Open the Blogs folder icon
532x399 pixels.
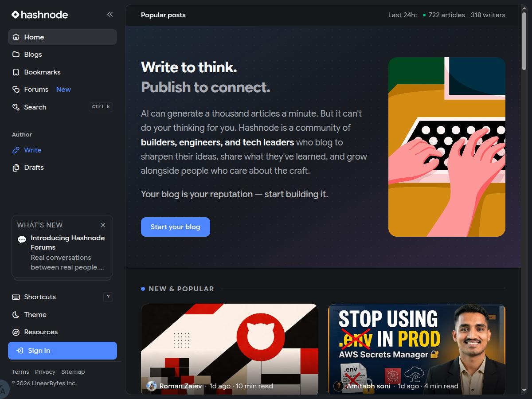tap(16, 55)
